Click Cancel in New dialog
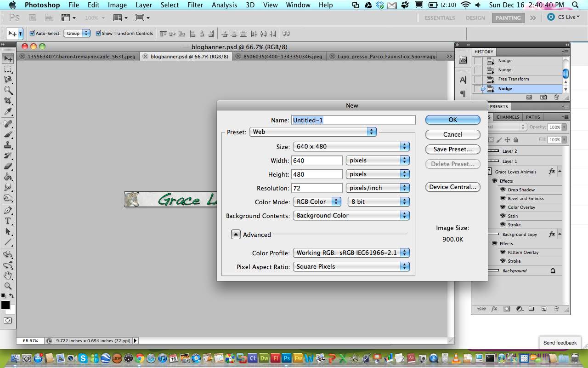Image resolution: width=588 pixels, height=368 pixels. point(452,134)
